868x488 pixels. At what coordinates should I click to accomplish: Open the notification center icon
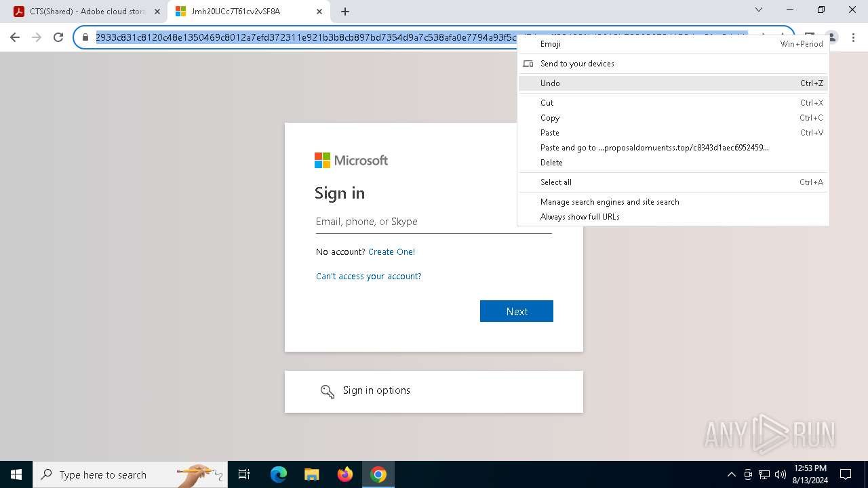(x=846, y=474)
